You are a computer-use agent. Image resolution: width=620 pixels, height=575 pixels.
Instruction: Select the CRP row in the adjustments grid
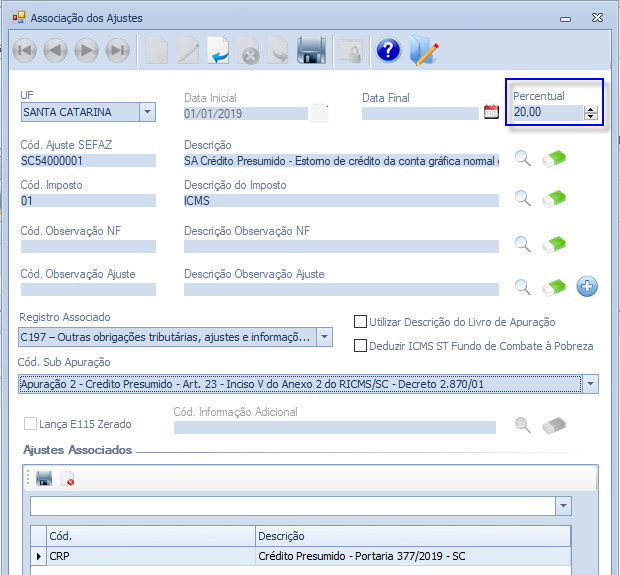(150, 556)
